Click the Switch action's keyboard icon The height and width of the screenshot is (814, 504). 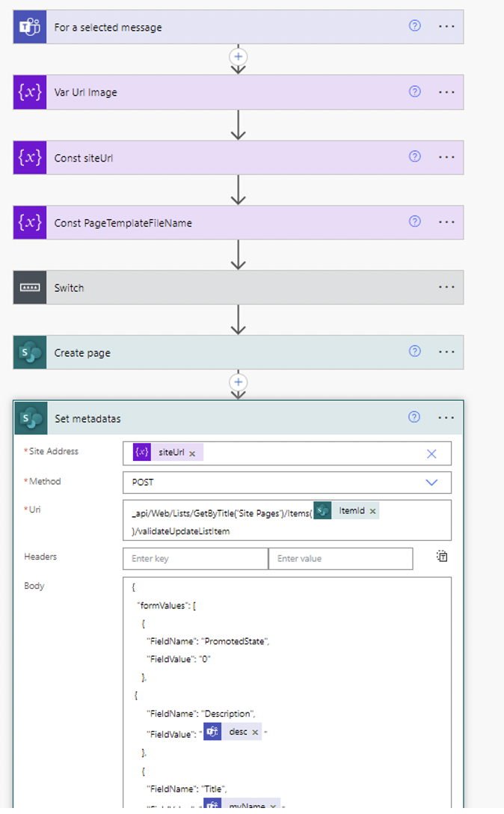tap(29, 287)
